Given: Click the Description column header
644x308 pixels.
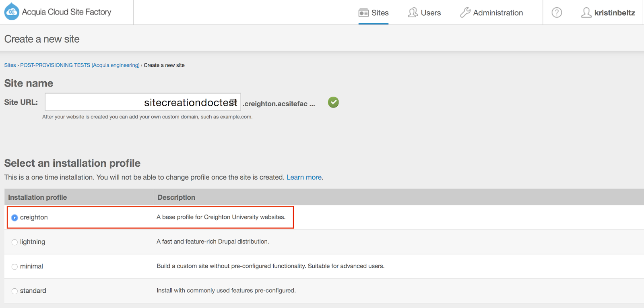Looking at the screenshot, I should click(x=176, y=197).
